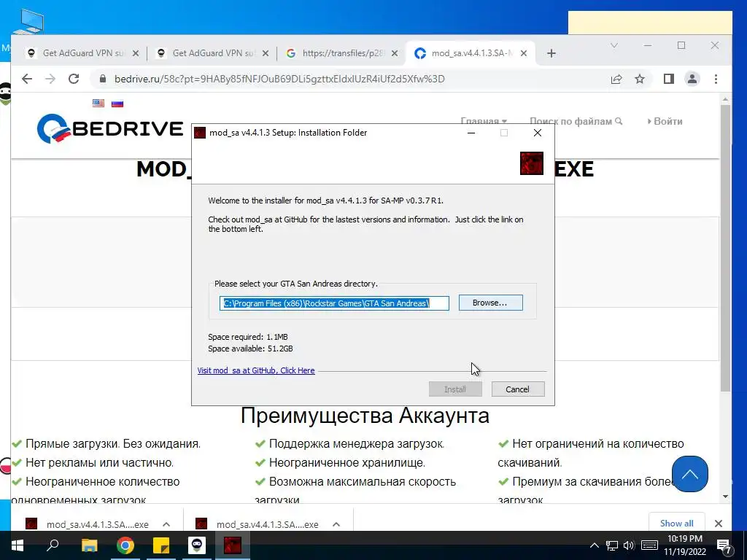Click the desktop computer icon
The height and width of the screenshot is (560, 747).
click(x=28, y=21)
